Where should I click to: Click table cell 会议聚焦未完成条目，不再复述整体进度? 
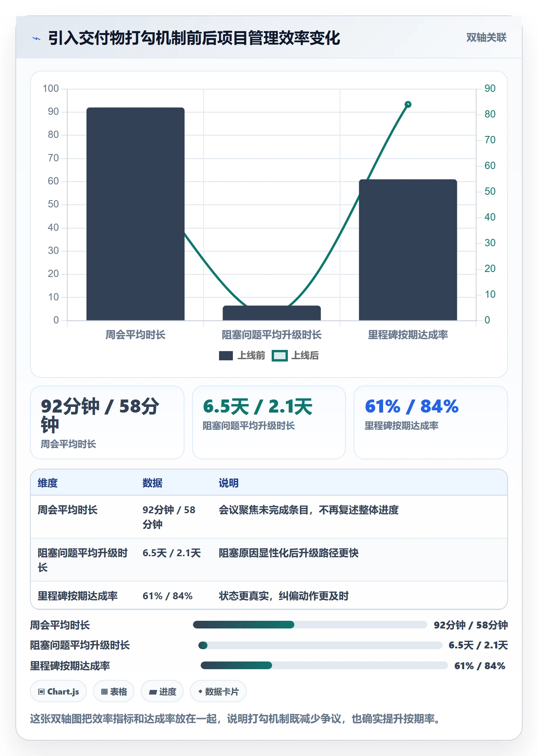(309, 510)
